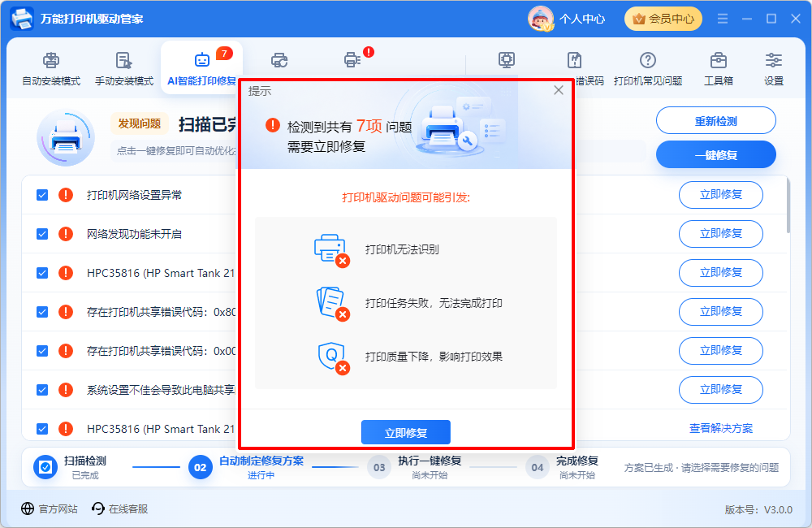Switch to 手动安装模式 tab
Screen dimensions: 812x528
pos(124,68)
